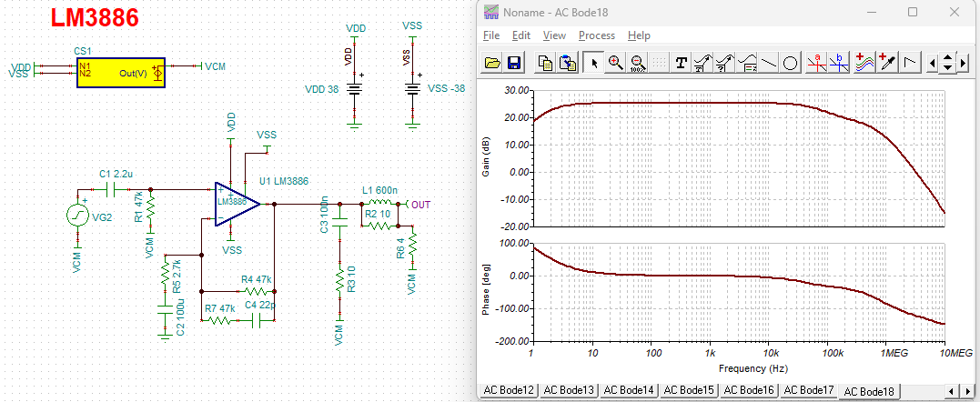Select the straight line drawing tool
The image size is (980, 402).
click(769, 63)
